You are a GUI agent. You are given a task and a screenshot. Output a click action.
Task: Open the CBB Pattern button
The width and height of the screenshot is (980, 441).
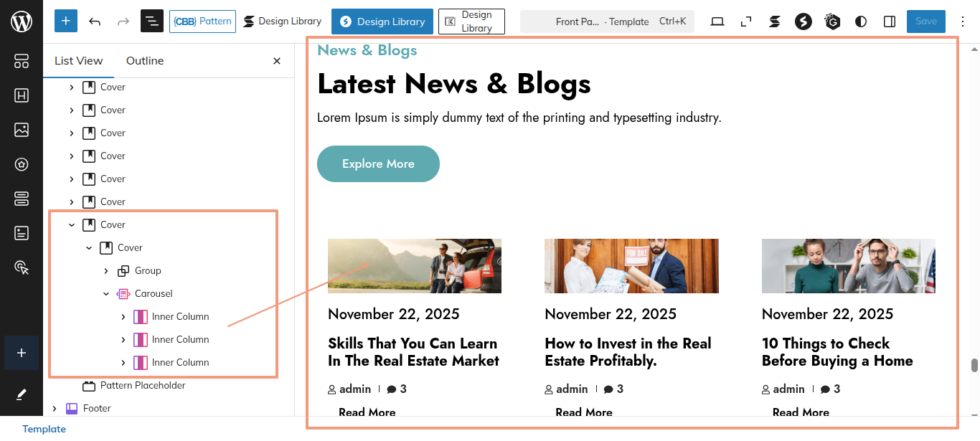tap(202, 22)
